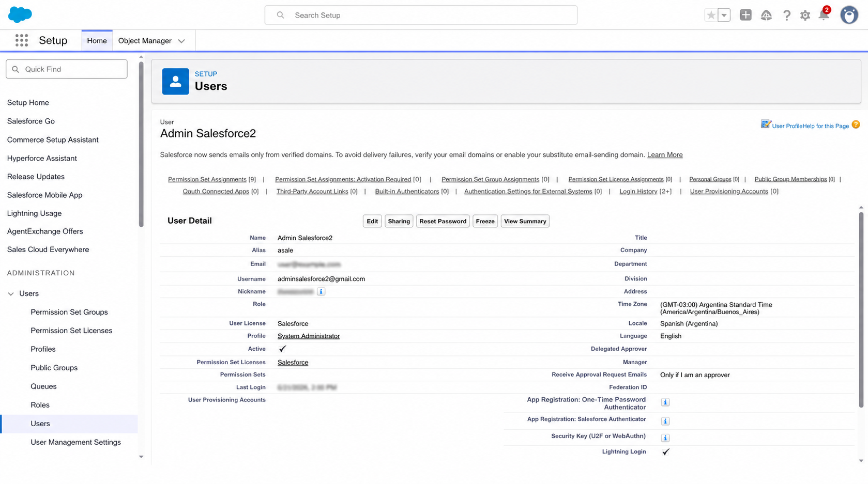Open the user avatar profile menu
The image size is (868, 484).
849,15
